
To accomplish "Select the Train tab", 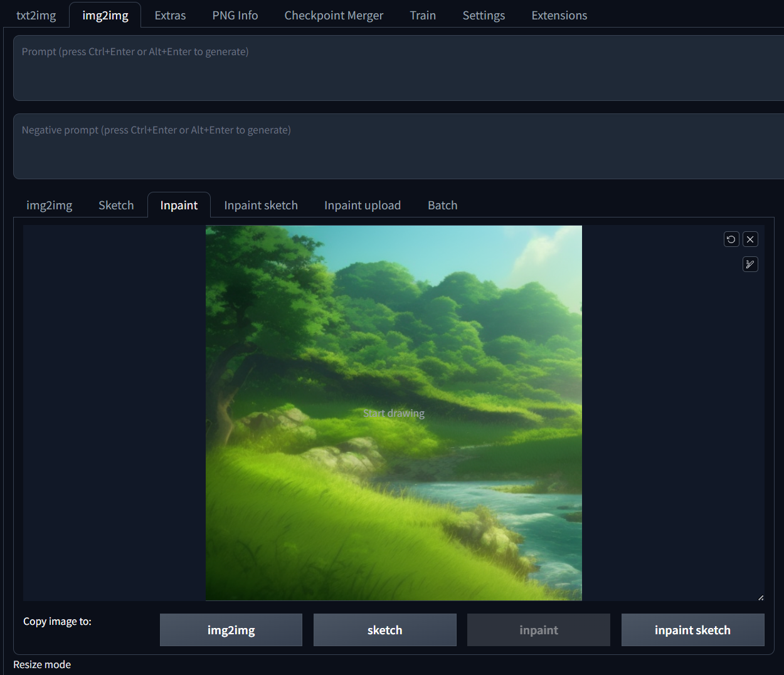I will click(423, 16).
